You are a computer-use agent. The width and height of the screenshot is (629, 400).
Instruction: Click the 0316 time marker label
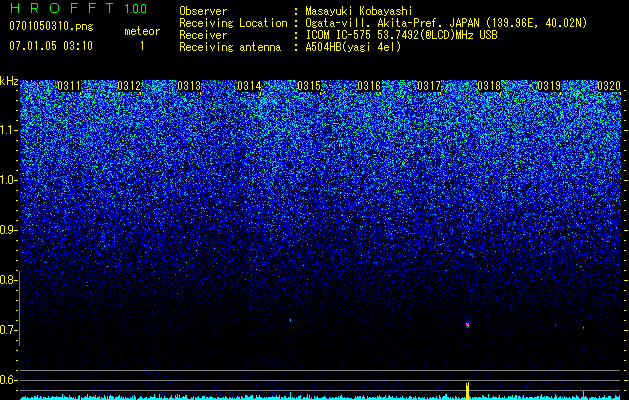369,86
